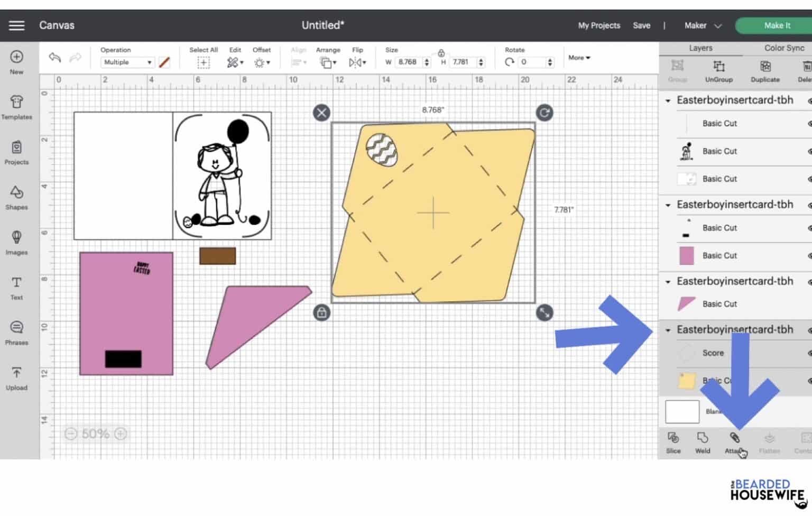This screenshot has height=516, width=812.
Task: Expand the Maker machine dropdown
Action: (703, 25)
